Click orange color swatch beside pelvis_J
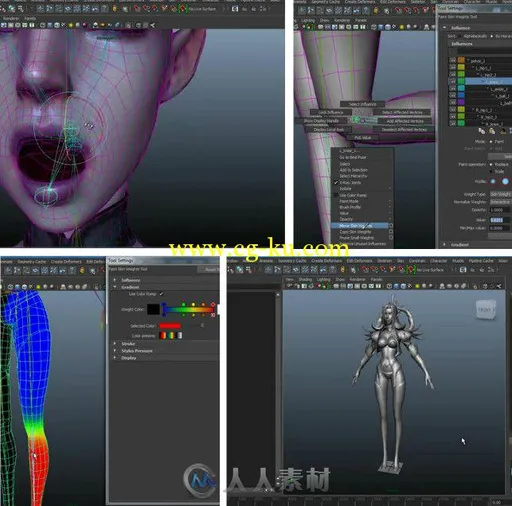 (x=461, y=60)
